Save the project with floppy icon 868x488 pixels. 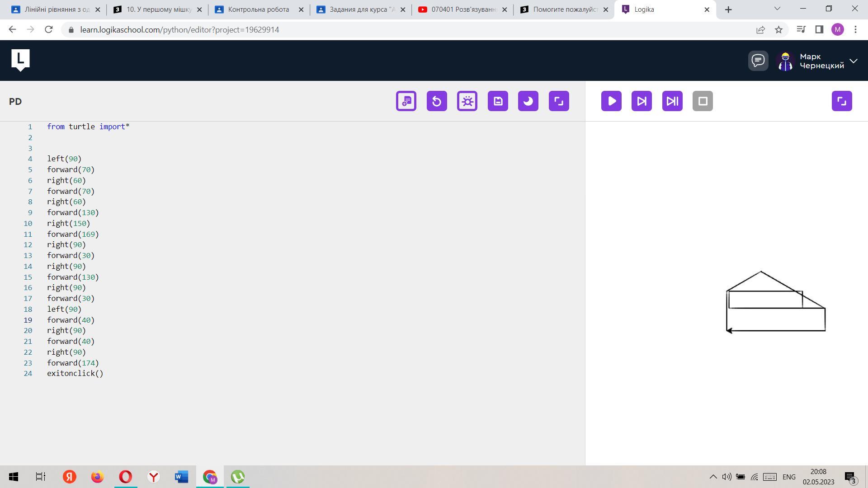click(498, 101)
